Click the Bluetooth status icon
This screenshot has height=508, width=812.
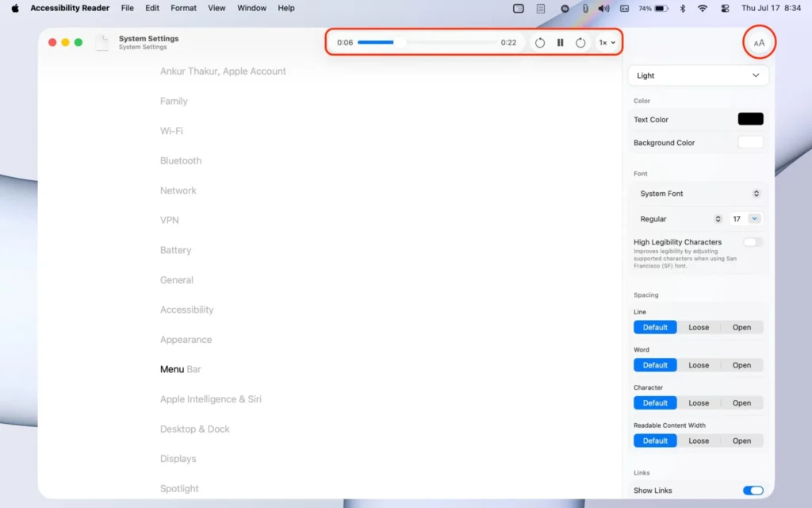click(x=682, y=8)
